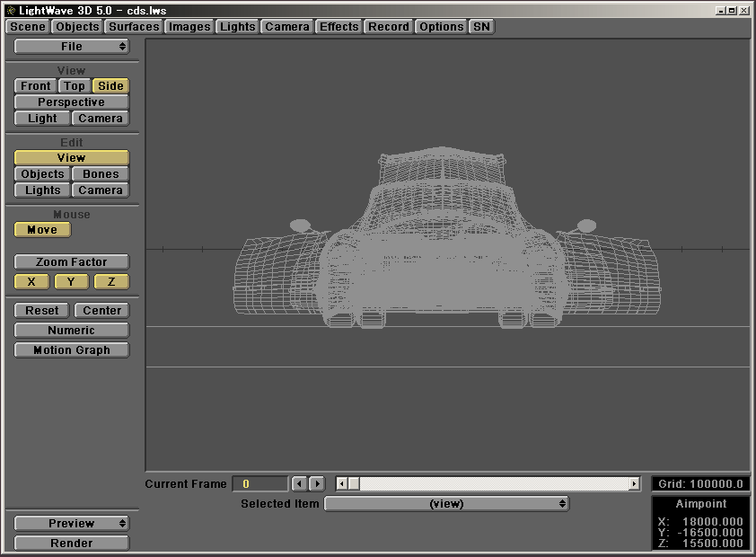
Task: Click the LightWave title bar icon
Action: 10,10
